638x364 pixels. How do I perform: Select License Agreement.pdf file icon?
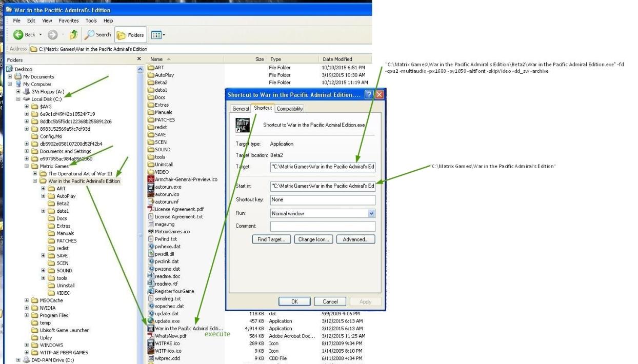pos(151,209)
